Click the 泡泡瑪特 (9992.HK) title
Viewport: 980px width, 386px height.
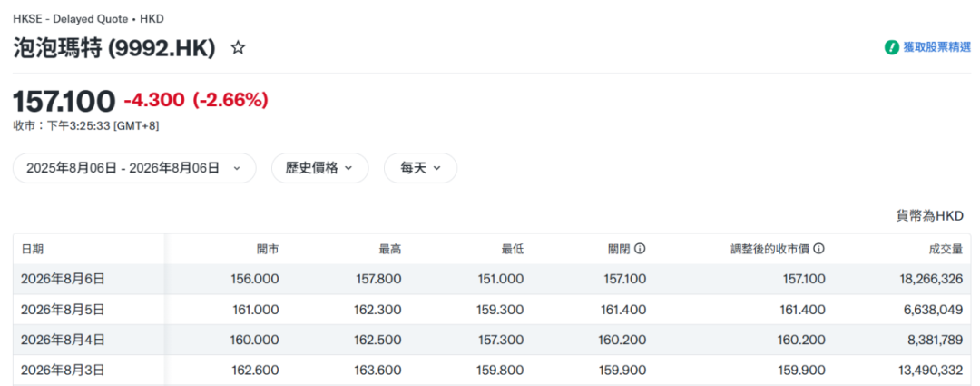(x=114, y=48)
